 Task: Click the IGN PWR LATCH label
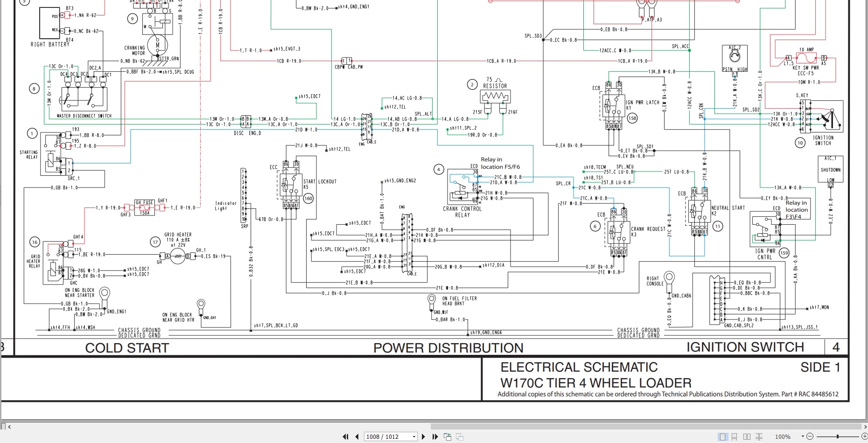pyautogui.click(x=643, y=102)
